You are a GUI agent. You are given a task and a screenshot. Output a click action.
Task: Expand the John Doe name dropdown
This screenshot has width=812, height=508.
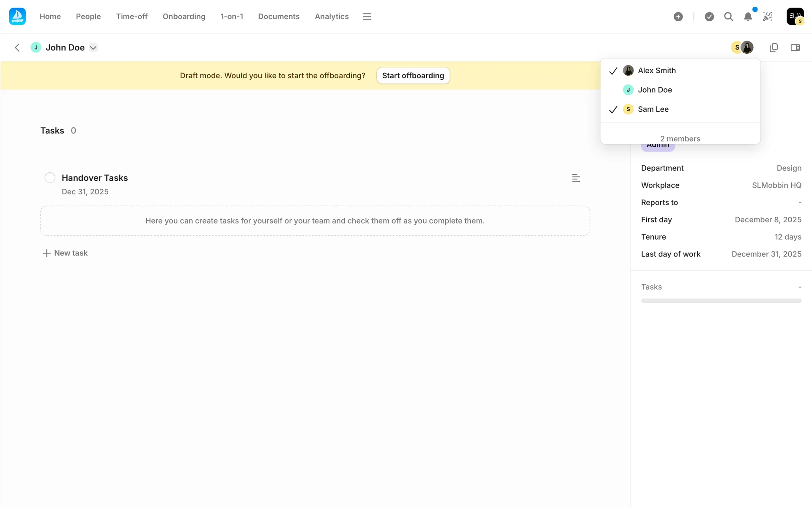pos(93,47)
